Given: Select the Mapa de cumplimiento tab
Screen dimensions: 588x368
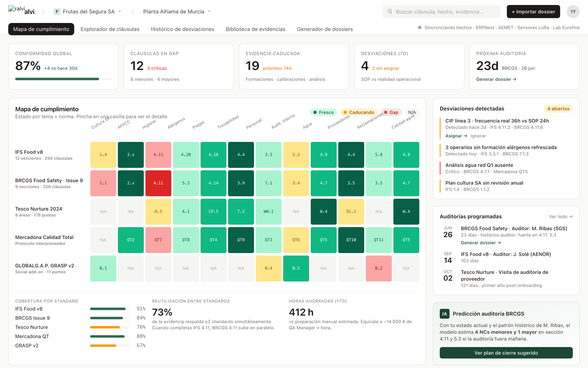Looking at the screenshot, I should [41, 29].
